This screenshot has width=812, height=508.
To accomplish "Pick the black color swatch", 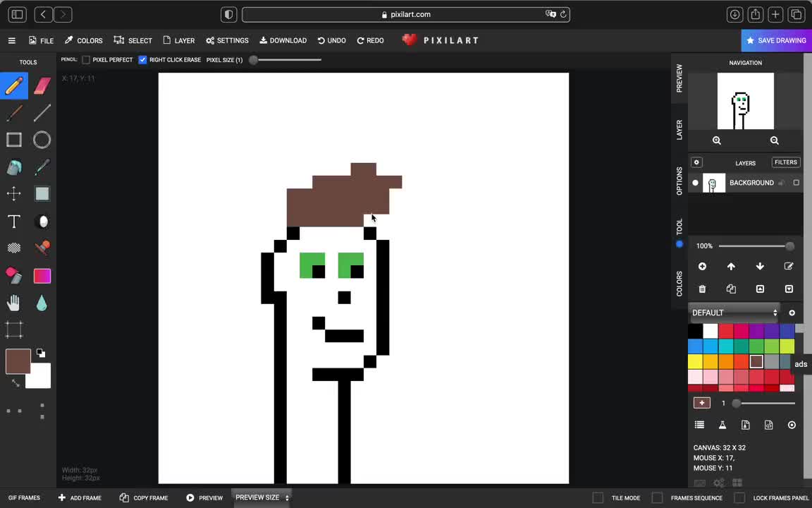I will (x=696, y=331).
